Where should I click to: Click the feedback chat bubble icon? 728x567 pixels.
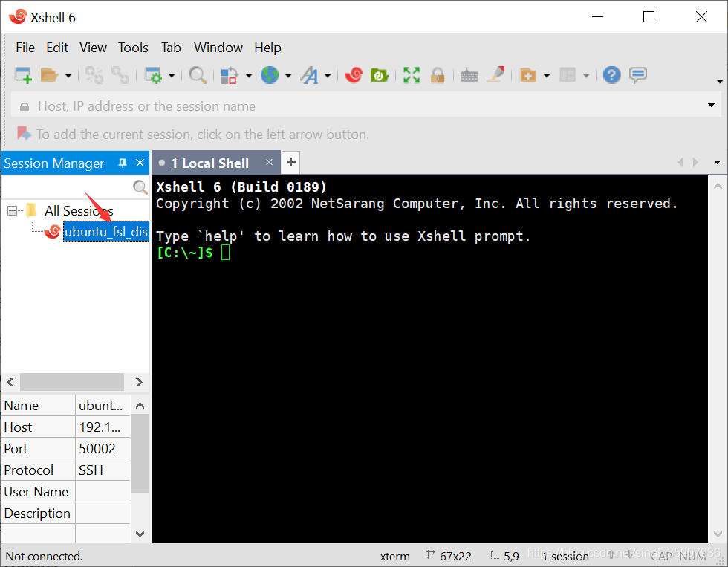pyautogui.click(x=638, y=75)
